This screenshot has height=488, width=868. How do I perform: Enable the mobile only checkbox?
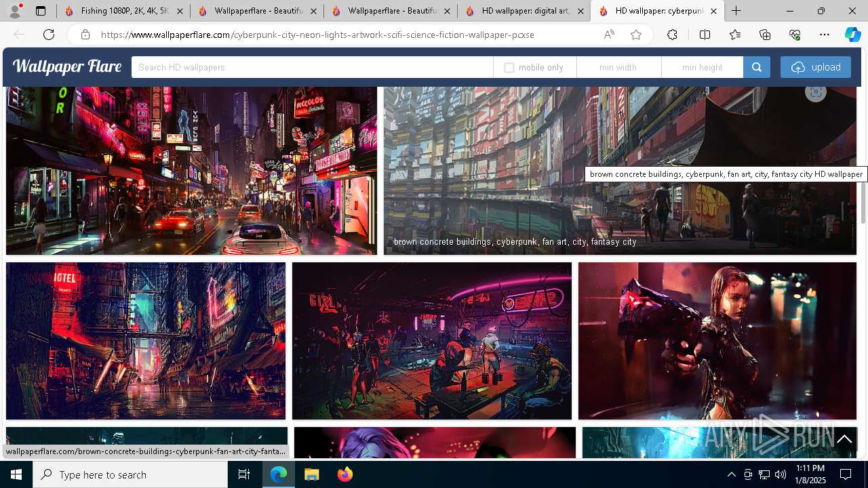509,68
